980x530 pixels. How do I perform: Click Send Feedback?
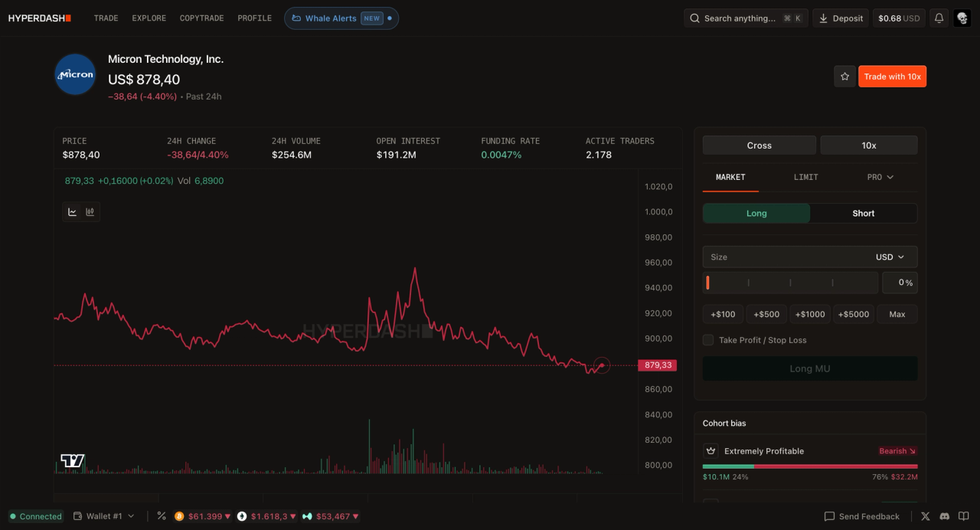[x=861, y=516]
